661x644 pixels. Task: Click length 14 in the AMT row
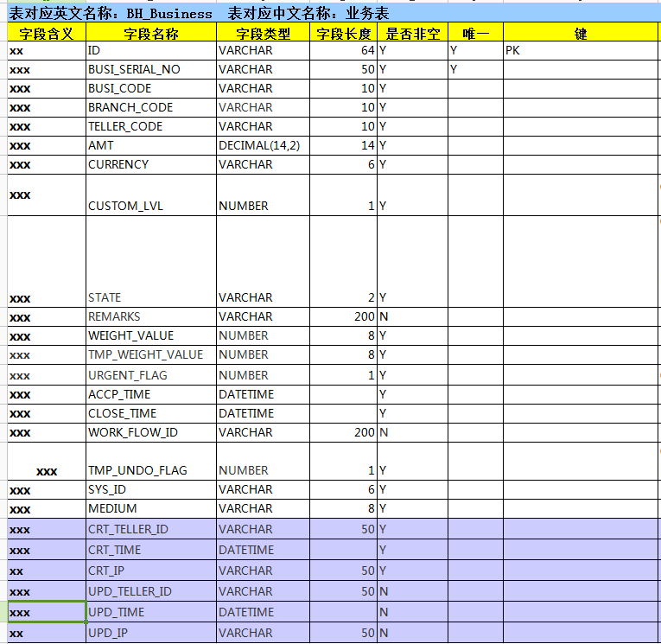343,145
